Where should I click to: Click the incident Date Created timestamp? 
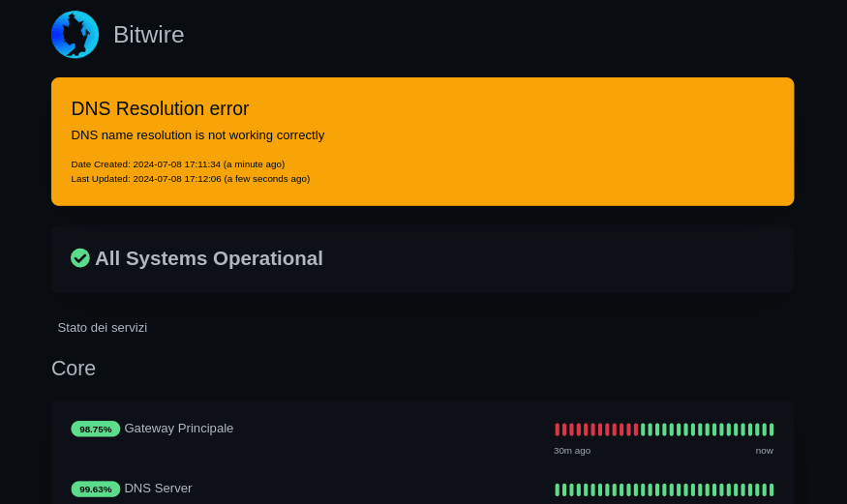click(x=177, y=163)
